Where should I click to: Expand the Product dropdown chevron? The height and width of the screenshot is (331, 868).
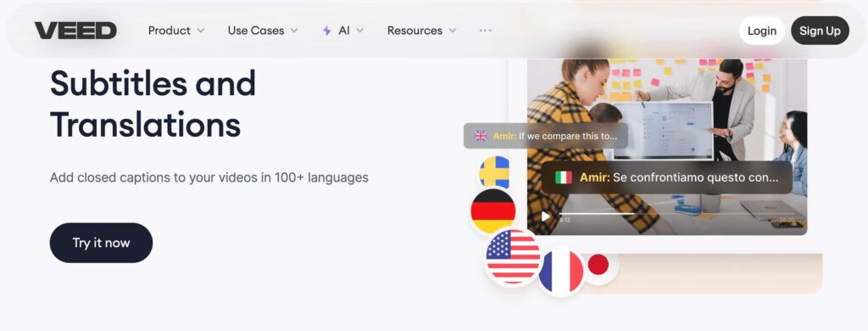[200, 31]
